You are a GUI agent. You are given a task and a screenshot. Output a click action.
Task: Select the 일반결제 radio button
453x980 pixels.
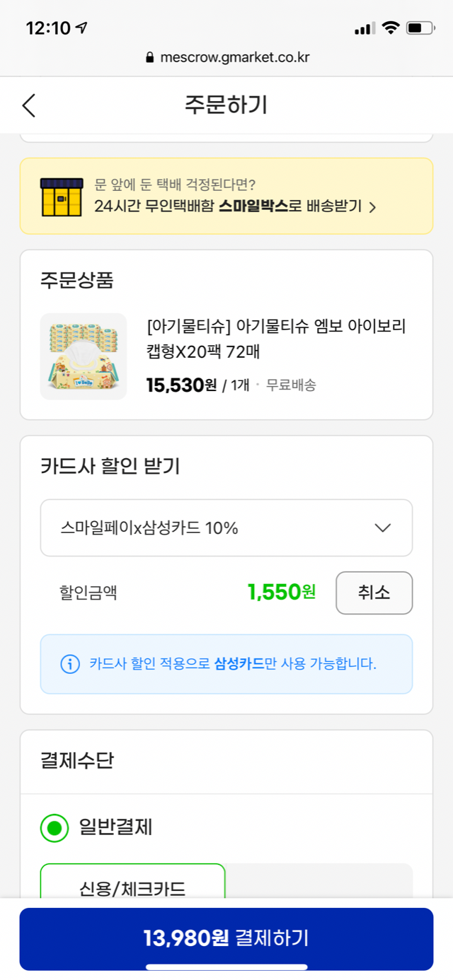(x=55, y=827)
